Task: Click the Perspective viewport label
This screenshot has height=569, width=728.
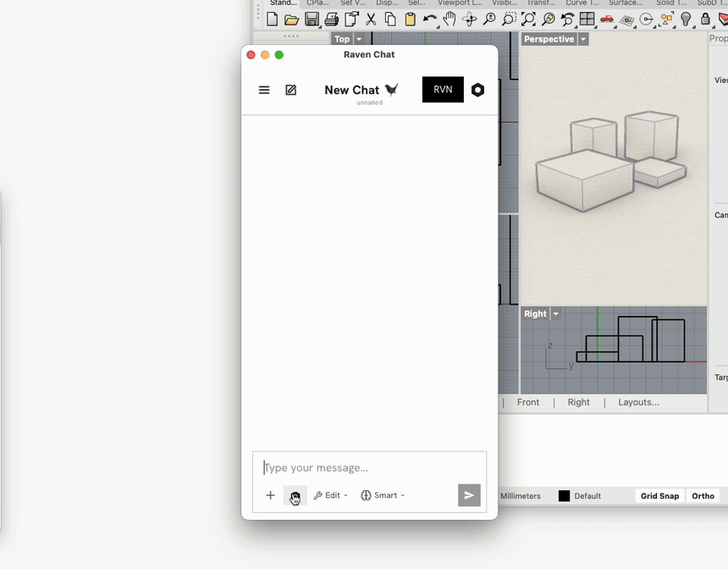Action: coord(549,39)
